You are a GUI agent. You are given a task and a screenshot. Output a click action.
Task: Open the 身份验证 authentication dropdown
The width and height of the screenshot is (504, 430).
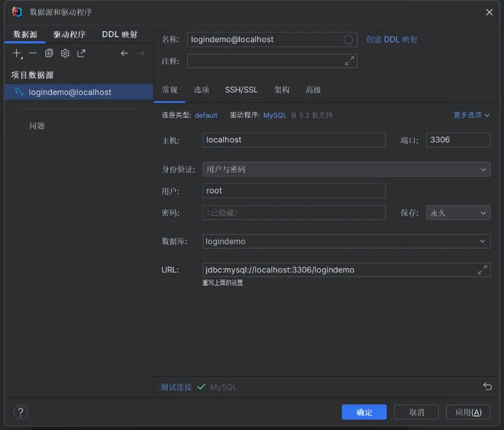click(346, 169)
